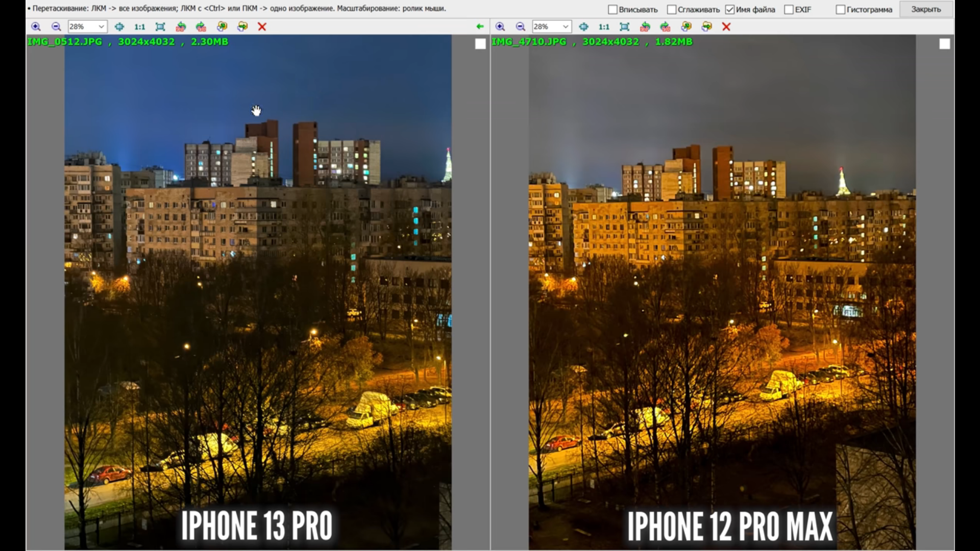Enable the Вписывать checkbox
The height and width of the screenshot is (551, 980).
pyautogui.click(x=613, y=10)
